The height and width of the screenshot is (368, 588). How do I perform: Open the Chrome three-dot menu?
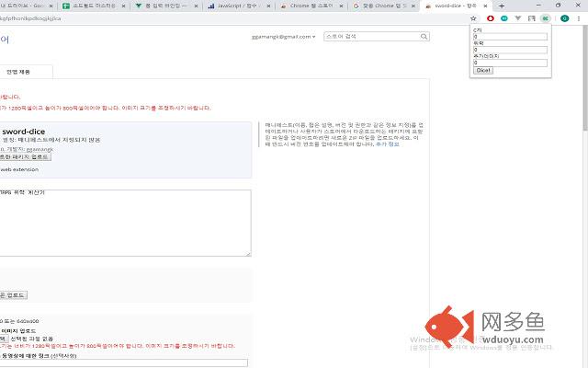click(x=579, y=18)
